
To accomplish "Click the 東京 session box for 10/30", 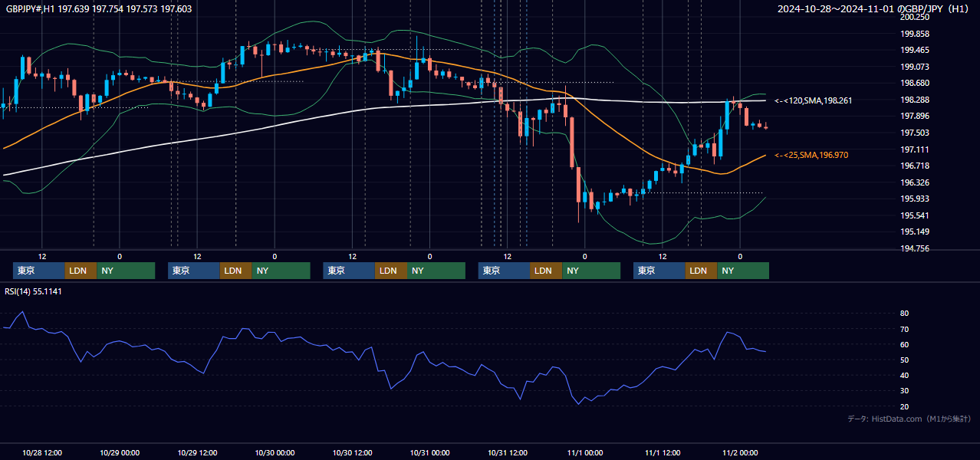I will click(350, 271).
